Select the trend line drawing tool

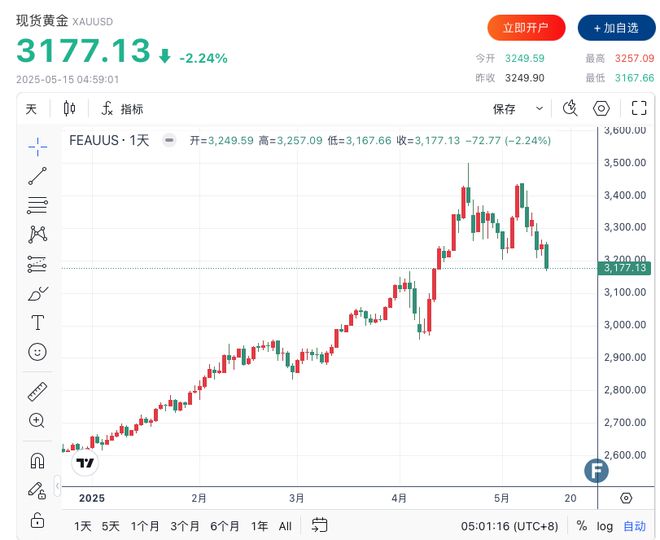point(37,176)
